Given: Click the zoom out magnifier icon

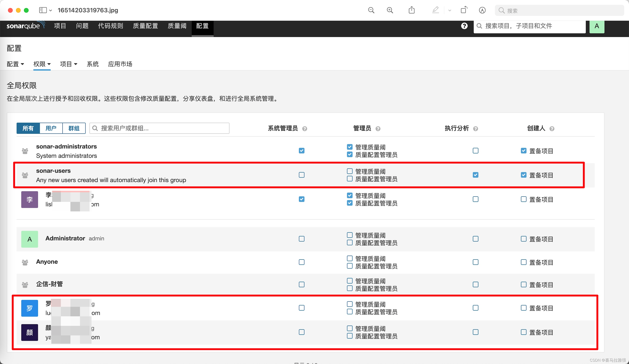Looking at the screenshot, I should [x=371, y=10].
